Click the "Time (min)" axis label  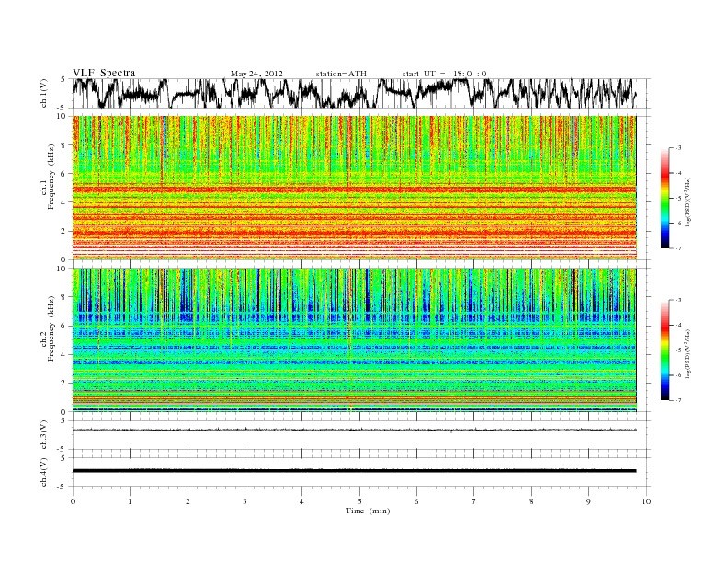[368, 511]
